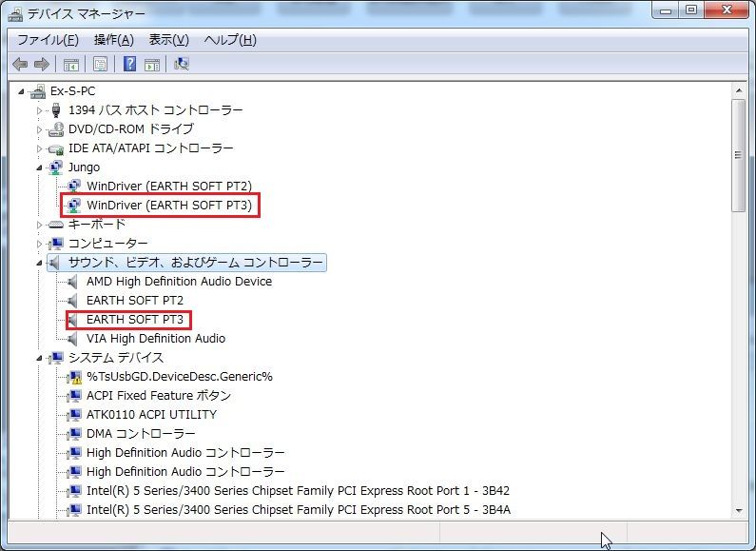The image size is (756, 551).
Task: Click the scrollbar up arrow
Action: point(739,90)
